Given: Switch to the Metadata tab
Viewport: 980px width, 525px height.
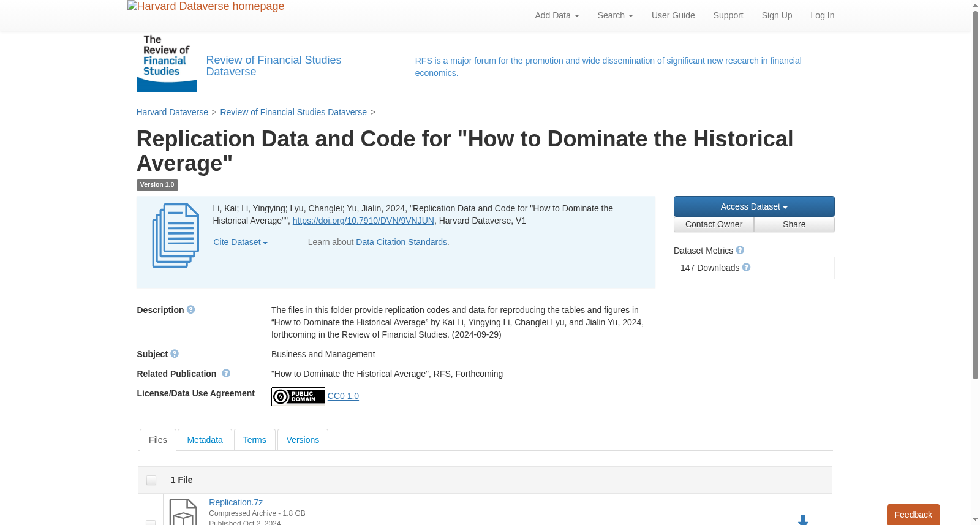Looking at the screenshot, I should click(205, 440).
